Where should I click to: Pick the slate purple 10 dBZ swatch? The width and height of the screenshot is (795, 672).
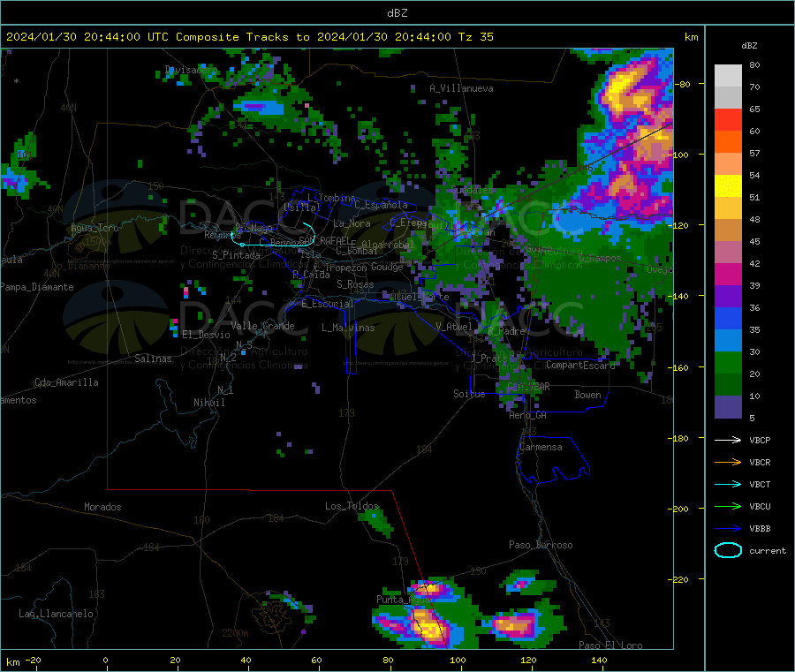click(728, 406)
